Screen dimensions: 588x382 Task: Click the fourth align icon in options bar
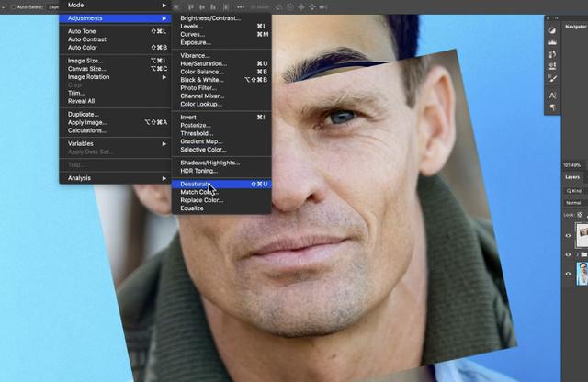(226, 7)
